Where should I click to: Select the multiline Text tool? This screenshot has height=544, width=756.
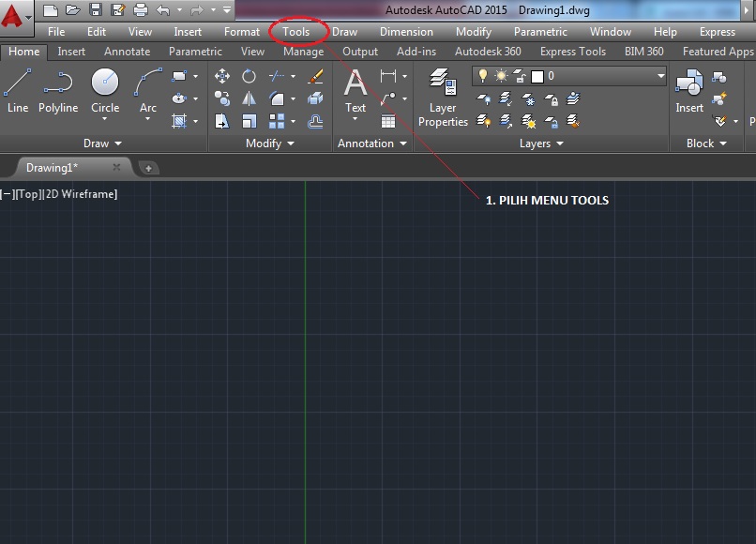[355, 91]
